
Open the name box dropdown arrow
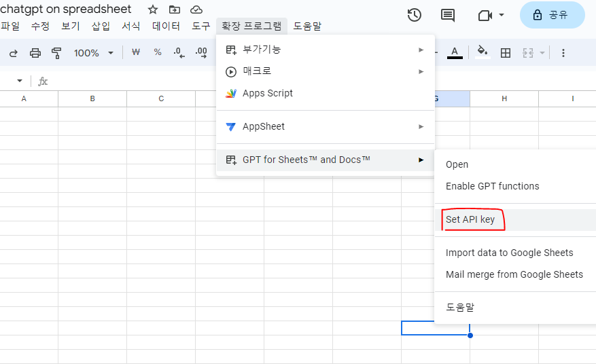(20, 81)
